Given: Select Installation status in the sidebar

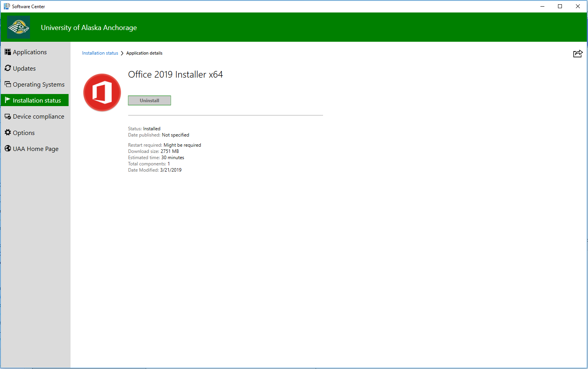Looking at the screenshot, I should 37,100.
